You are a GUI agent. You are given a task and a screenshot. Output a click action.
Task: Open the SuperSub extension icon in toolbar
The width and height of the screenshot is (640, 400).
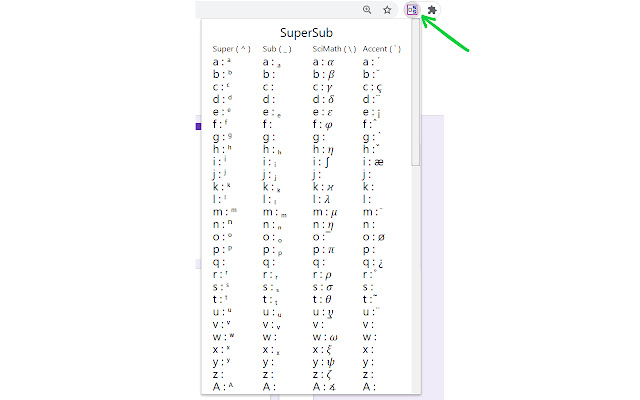pyautogui.click(x=412, y=10)
